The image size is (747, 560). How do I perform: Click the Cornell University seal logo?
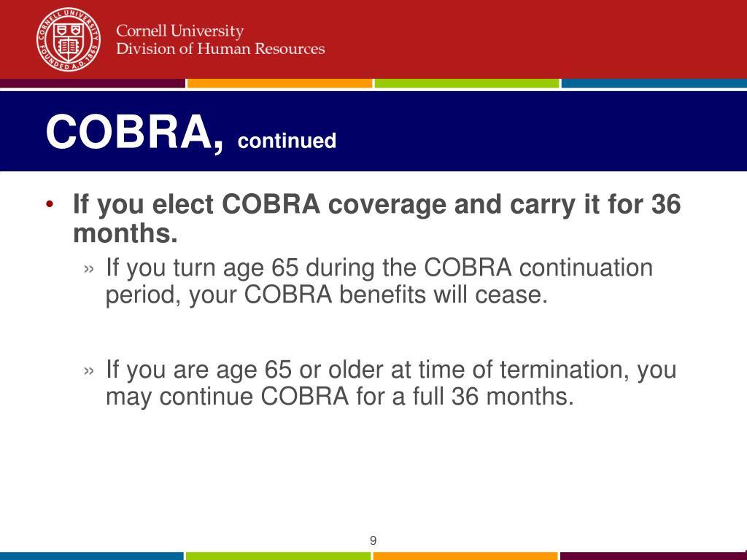(x=69, y=39)
